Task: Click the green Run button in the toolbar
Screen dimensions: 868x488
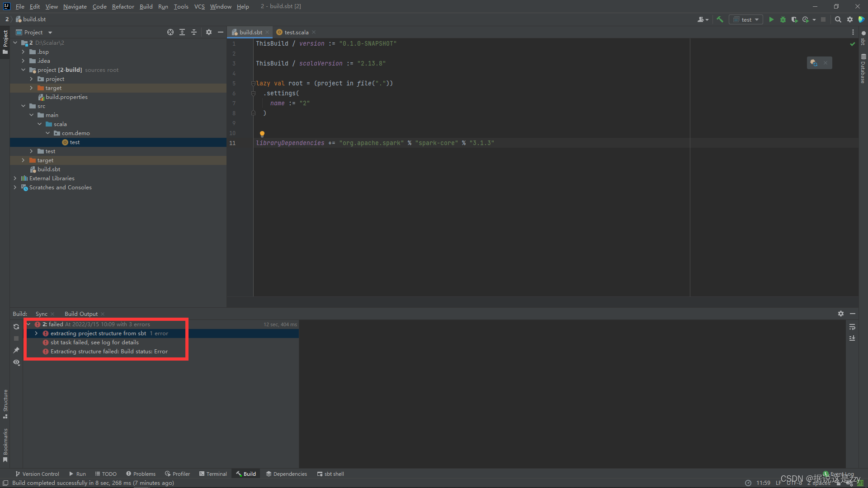Action: [x=771, y=19]
